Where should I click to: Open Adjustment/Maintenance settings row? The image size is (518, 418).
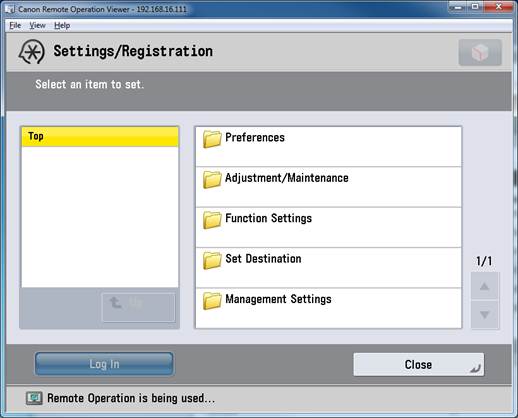329,187
